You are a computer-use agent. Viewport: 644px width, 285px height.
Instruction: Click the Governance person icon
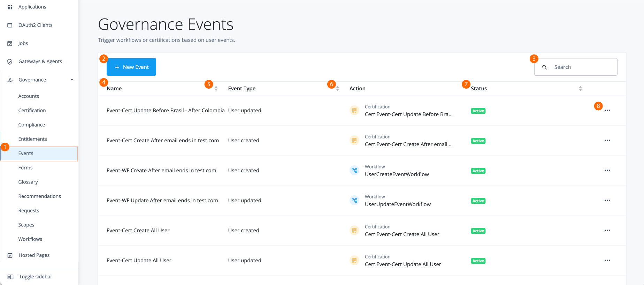(x=10, y=80)
